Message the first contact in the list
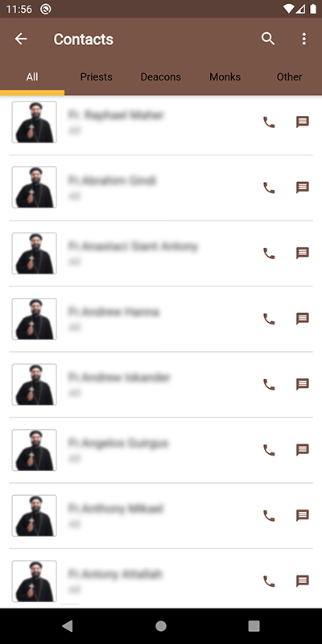The width and height of the screenshot is (322, 644). tap(303, 122)
